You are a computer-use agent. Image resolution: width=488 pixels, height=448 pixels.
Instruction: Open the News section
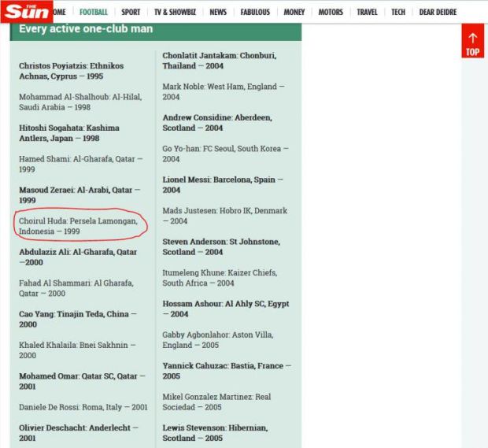(218, 12)
